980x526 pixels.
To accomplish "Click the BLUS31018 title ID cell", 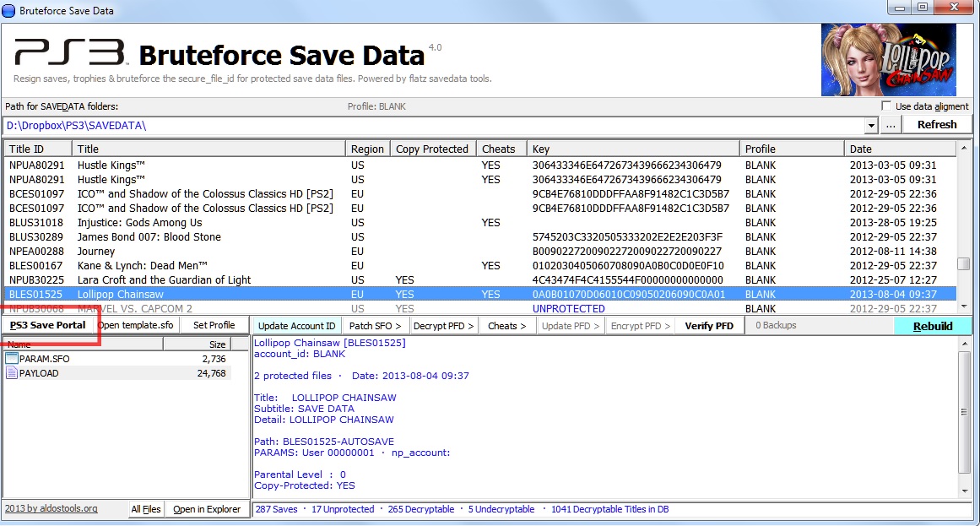I will (35, 222).
